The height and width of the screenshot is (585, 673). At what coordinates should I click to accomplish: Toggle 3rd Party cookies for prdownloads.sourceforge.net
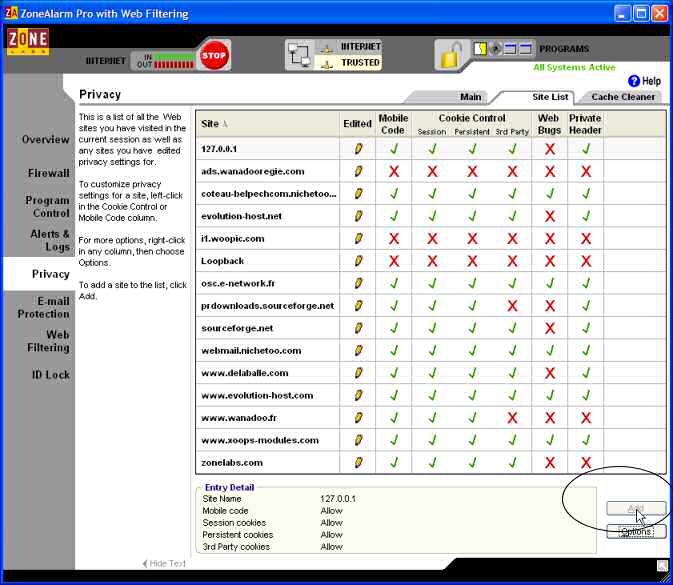click(512, 306)
